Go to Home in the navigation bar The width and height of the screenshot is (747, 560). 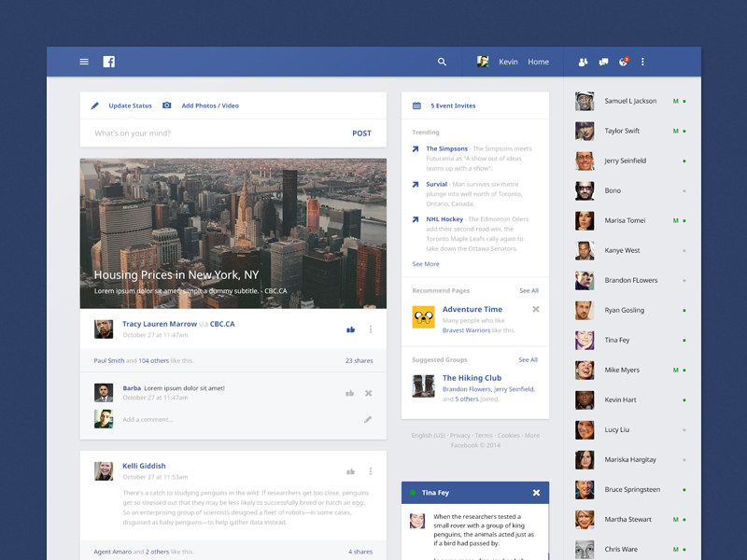point(539,61)
